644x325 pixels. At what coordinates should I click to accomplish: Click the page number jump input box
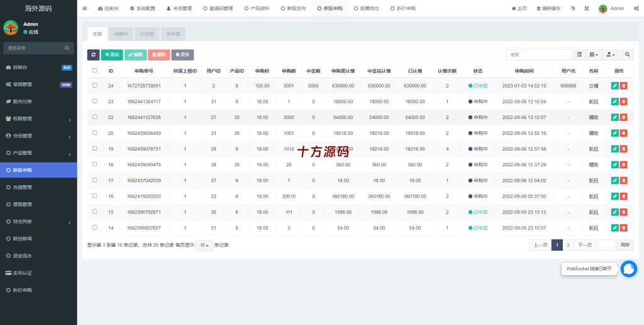coord(606,245)
